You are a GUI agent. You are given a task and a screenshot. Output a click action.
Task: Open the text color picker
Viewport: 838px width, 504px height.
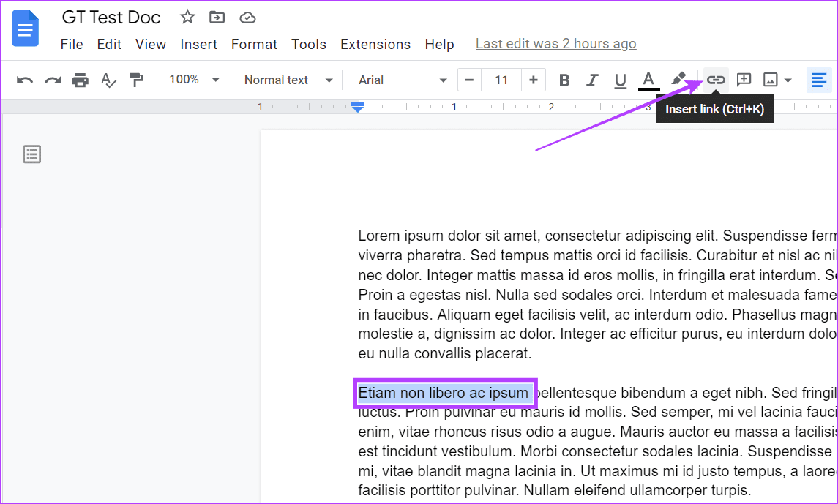click(648, 80)
